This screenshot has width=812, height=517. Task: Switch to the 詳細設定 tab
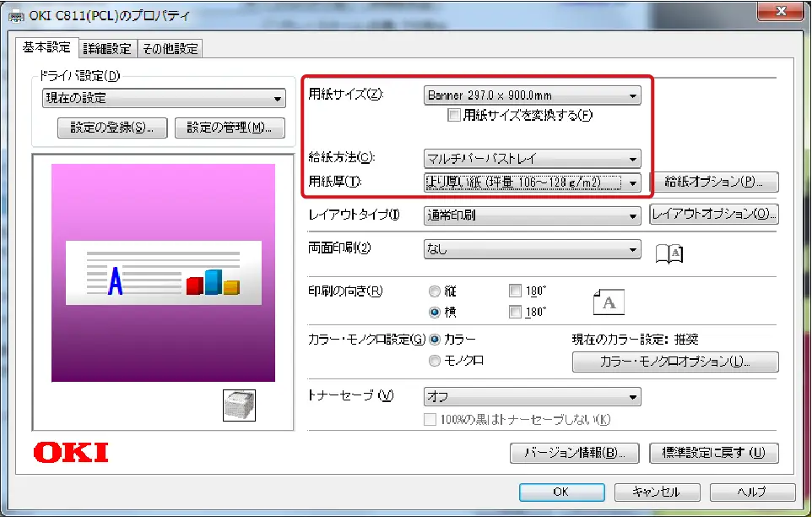(x=108, y=49)
